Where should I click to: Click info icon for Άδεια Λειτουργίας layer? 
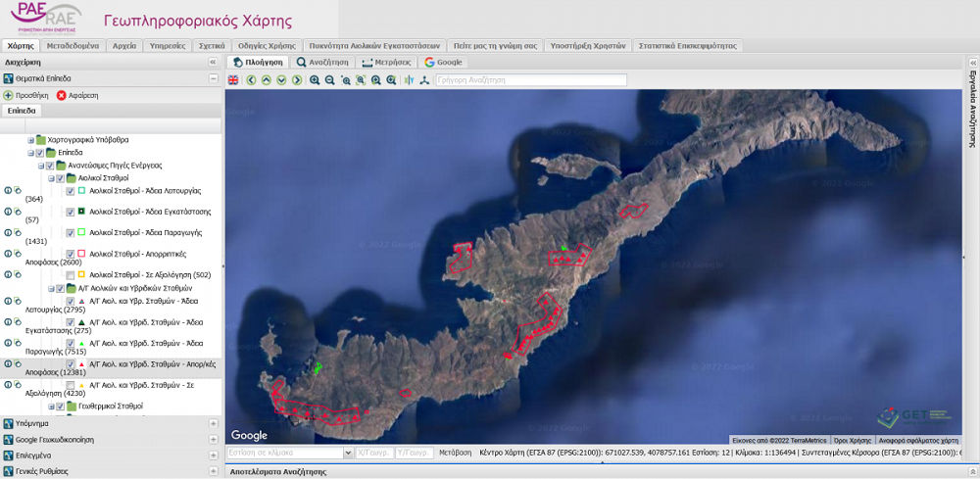pyautogui.click(x=8, y=190)
